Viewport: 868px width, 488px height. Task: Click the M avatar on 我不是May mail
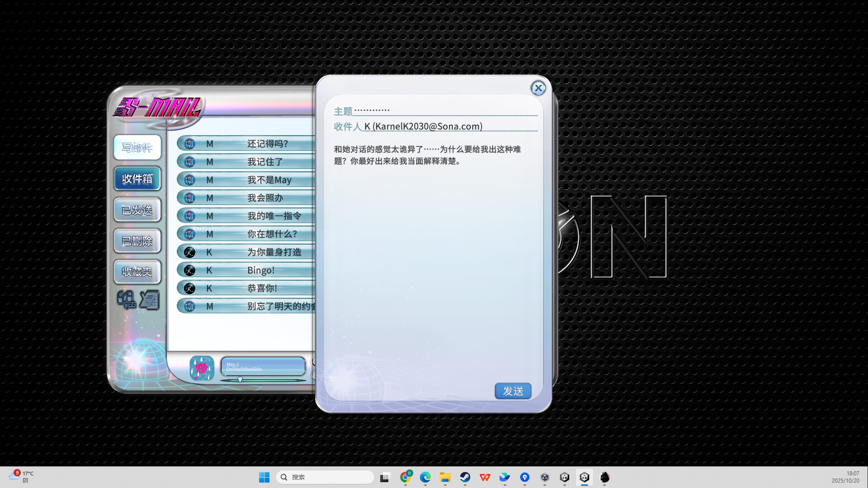189,180
